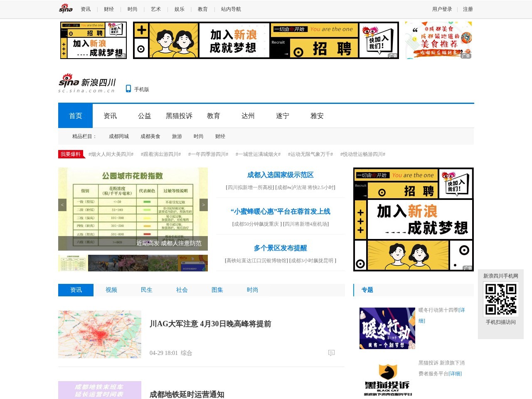This screenshot has width=532, height=399.
Task: Click the right sidebar 招聘 square ad
Action: pos(414,219)
